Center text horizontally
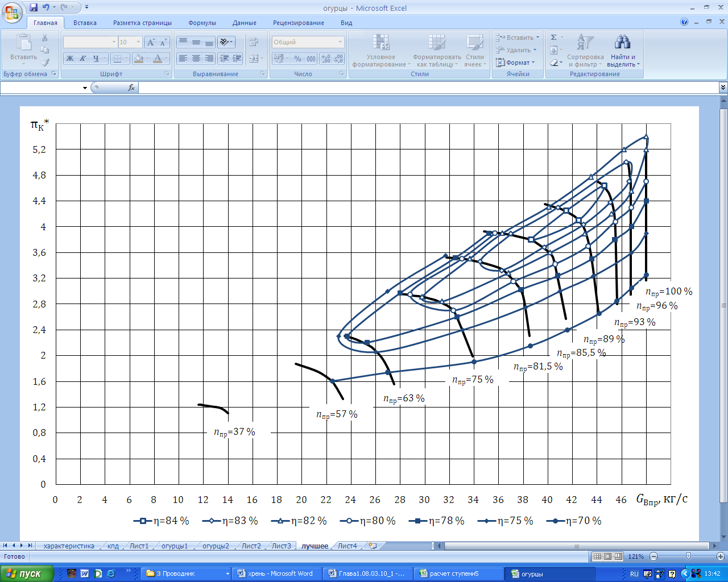The image size is (728, 582). coord(196,59)
